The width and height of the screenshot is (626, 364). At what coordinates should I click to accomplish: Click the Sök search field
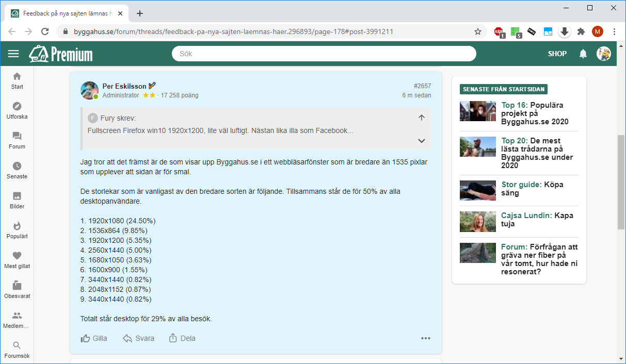[324, 54]
